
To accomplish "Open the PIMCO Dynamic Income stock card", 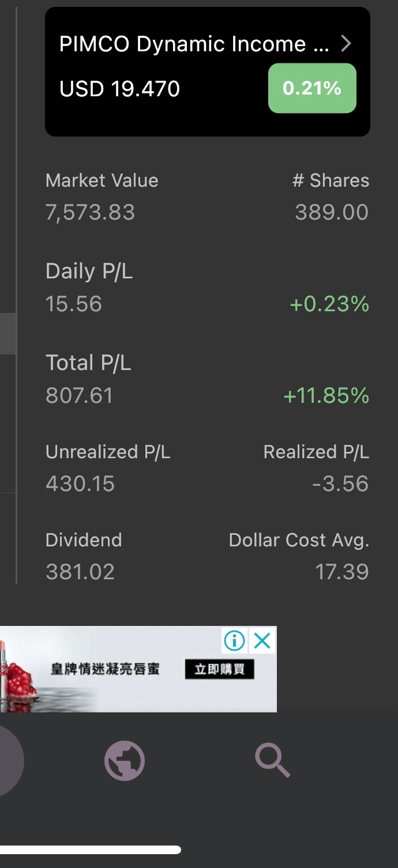I will coord(208,71).
